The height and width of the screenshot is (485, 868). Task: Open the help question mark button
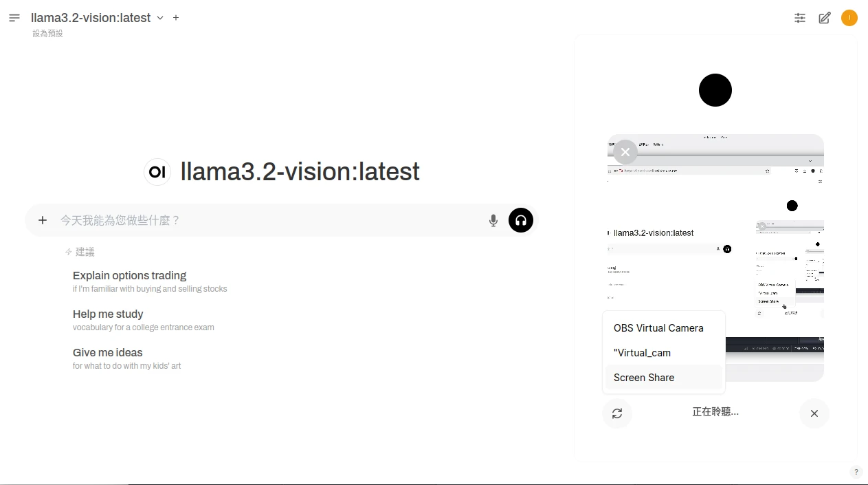(856, 472)
